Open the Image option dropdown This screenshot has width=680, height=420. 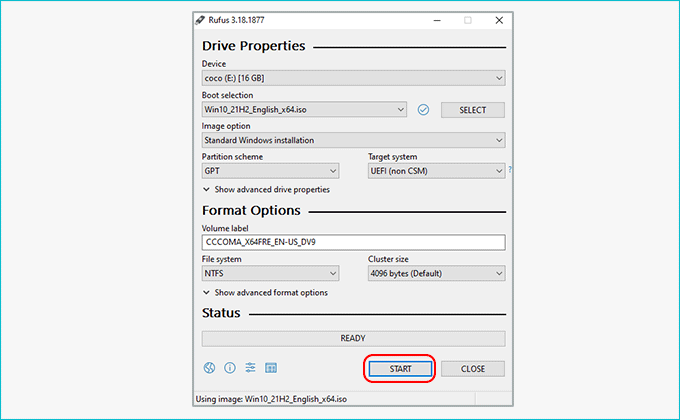[x=353, y=140]
